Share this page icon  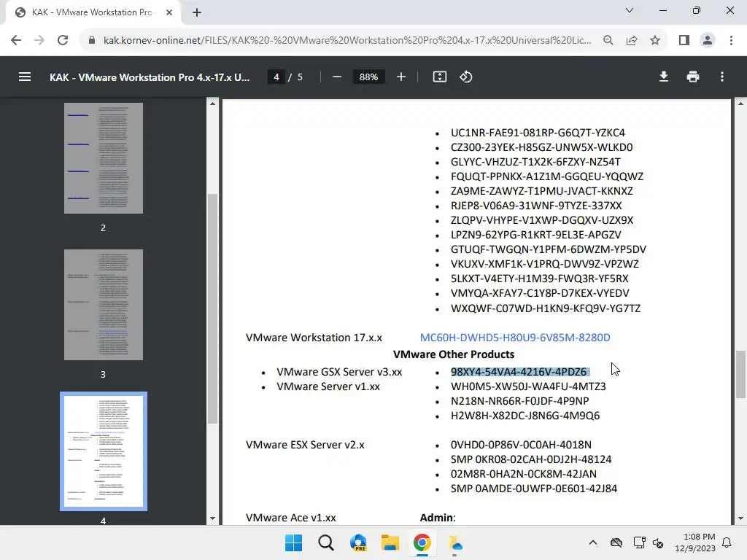[x=632, y=41]
